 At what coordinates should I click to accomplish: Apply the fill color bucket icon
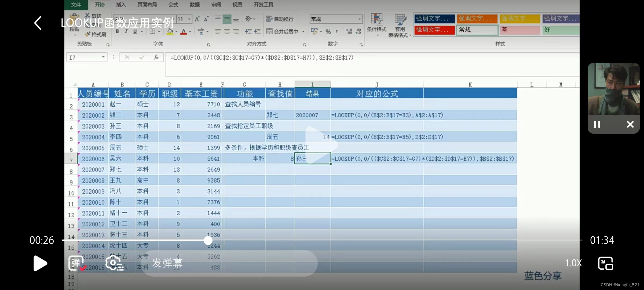point(170,32)
